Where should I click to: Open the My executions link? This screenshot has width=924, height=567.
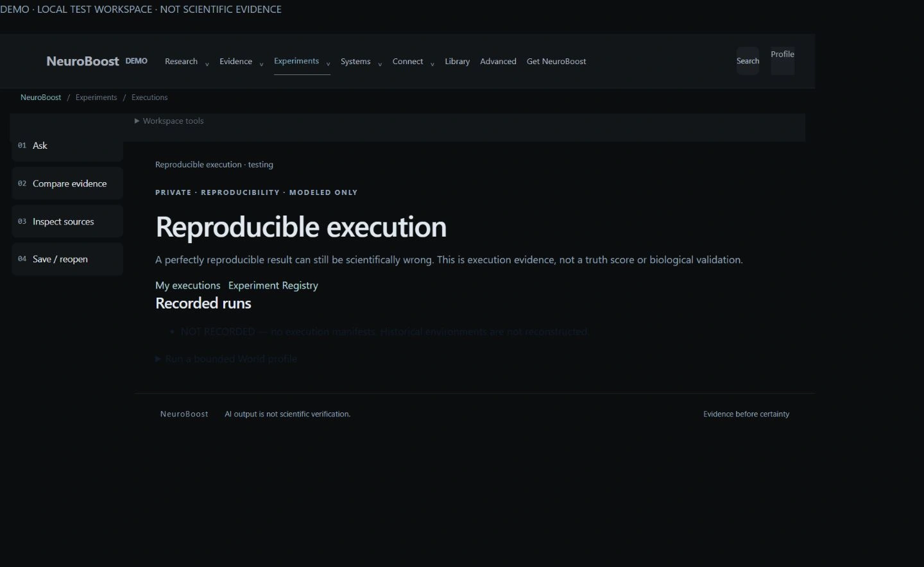(188, 285)
